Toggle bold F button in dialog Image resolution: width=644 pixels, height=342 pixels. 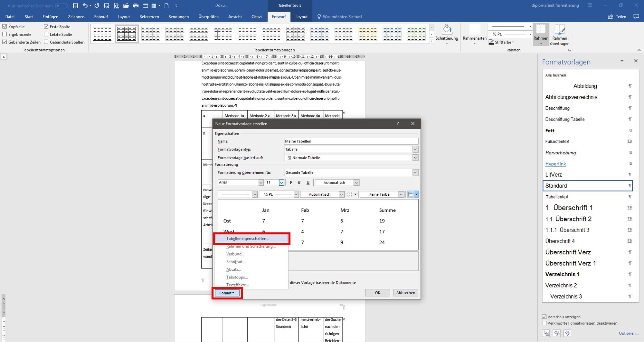(x=291, y=182)
